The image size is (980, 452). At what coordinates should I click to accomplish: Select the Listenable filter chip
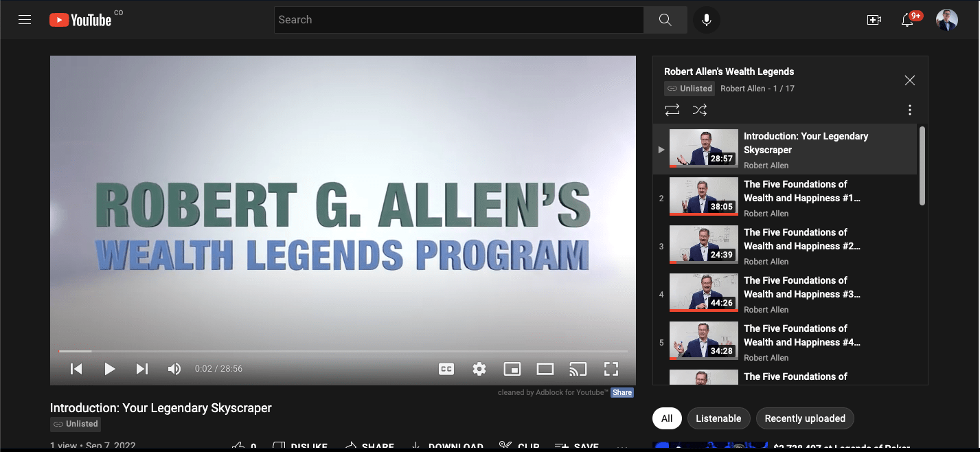pyautogui.click(x=718, y=418)
